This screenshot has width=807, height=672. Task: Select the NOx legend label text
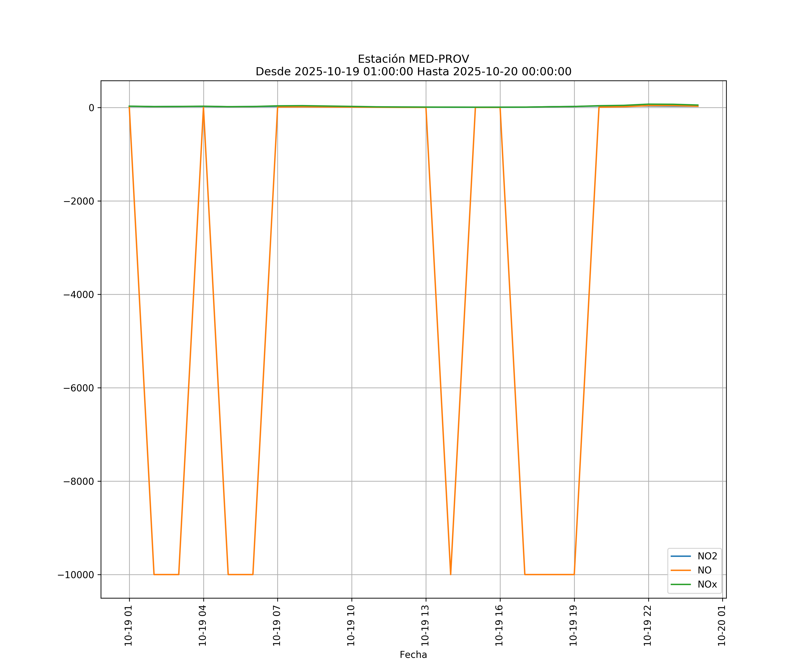point(707,584)
